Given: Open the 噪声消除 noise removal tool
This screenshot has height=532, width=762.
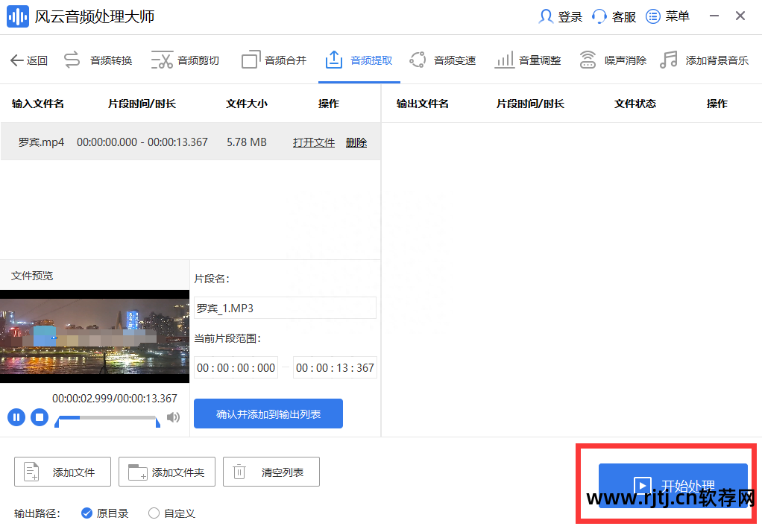Looking at the screenshot, I should [588, 60].
